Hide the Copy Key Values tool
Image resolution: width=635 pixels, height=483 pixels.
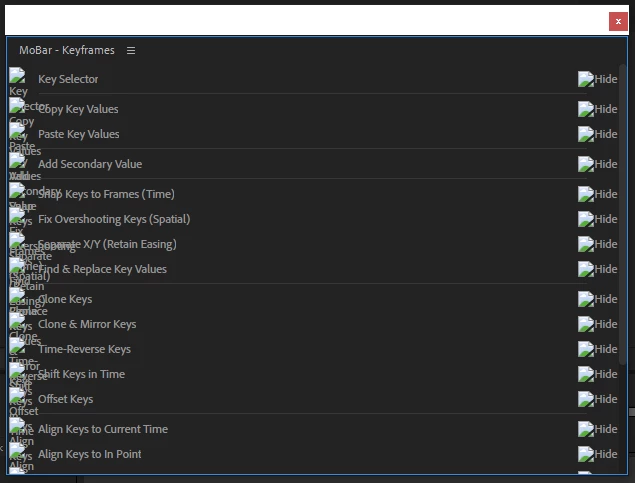[598, 109]
